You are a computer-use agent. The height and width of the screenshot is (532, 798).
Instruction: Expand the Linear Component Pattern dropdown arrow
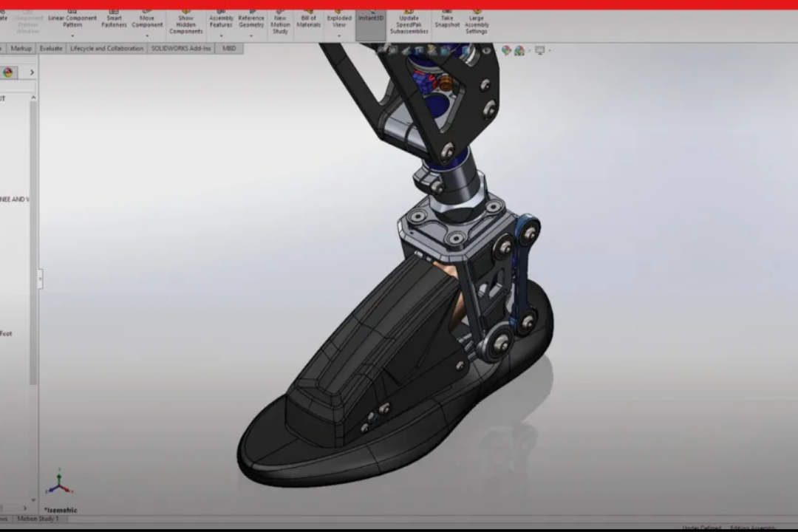[72, 36]
